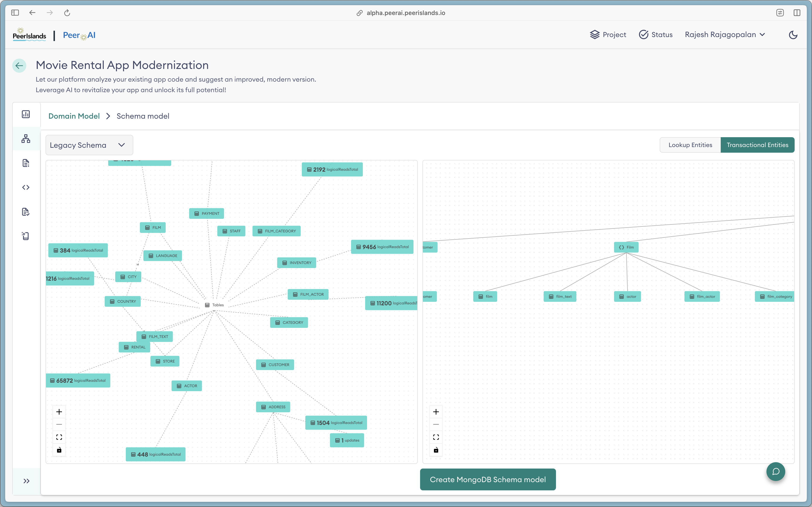Click the green back arrow button

(19, 65)
